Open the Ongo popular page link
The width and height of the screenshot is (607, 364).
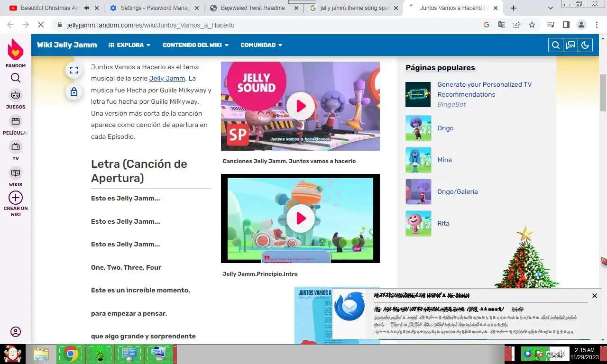(x=445, y=128)
